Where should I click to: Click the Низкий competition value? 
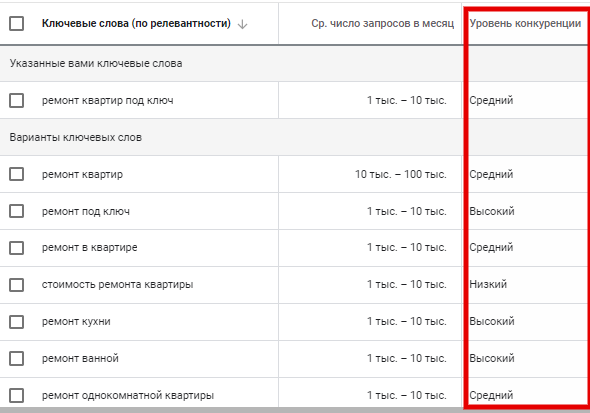(x=488, y=284)
